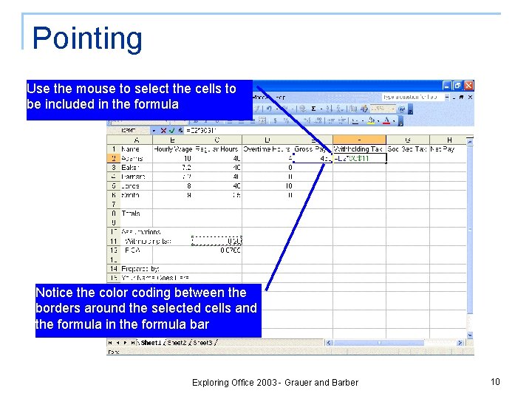Click the Insert Hyperlink globe icon

click(x=303, y=109)
